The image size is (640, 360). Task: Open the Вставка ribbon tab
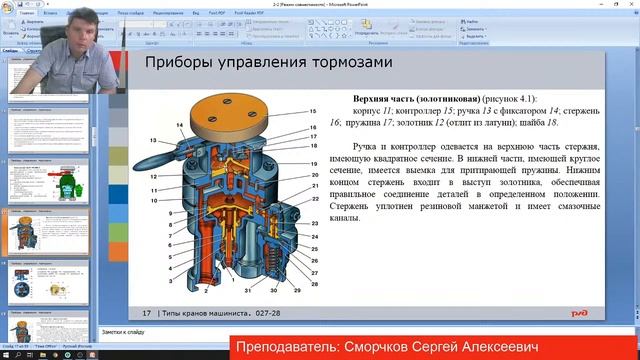pos(50,13)
